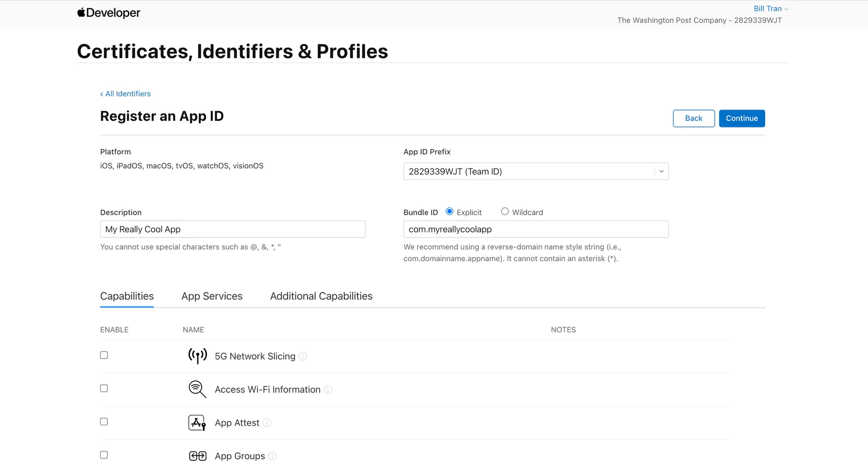868x468 pixels.
Task: Switch to the Capabilities tab
Action: tap(127, 296)
